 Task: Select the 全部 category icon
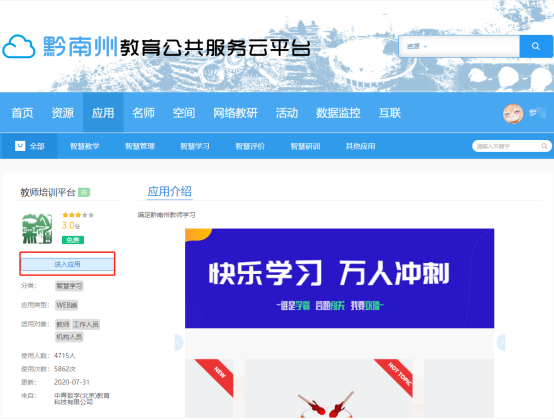click(x=20, y=146)
